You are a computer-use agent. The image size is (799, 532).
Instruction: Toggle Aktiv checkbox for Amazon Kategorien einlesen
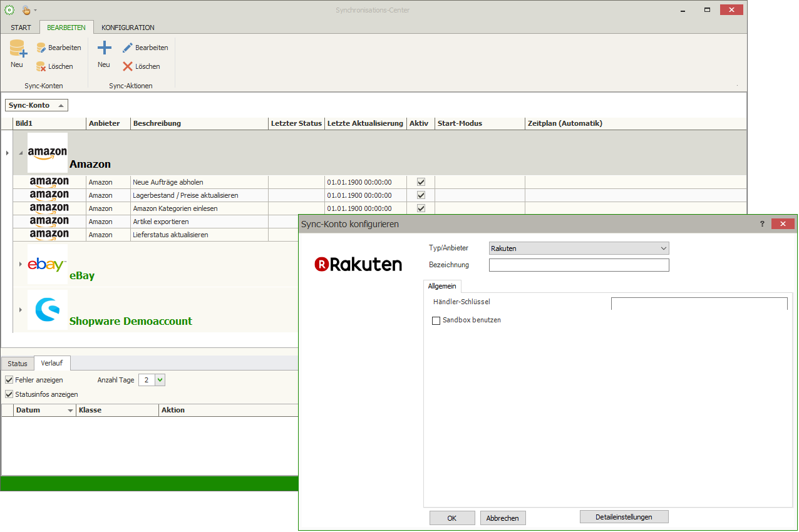pos(421,208)
